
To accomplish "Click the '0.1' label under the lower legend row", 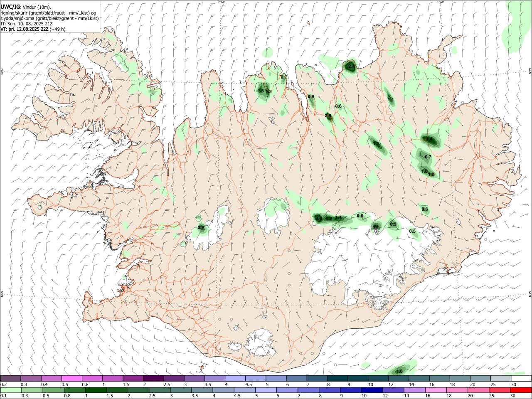I will [4, 396].
